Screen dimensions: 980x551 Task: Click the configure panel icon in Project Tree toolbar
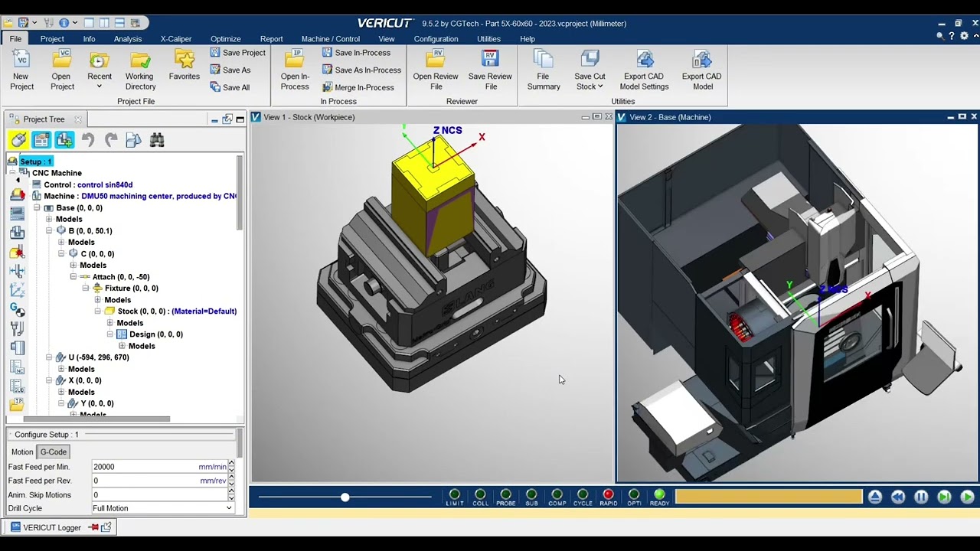click(x=41, y=140)
